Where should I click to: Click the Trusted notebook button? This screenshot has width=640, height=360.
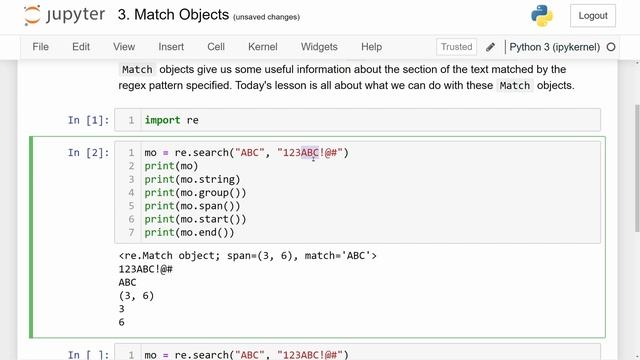[456, 47]
